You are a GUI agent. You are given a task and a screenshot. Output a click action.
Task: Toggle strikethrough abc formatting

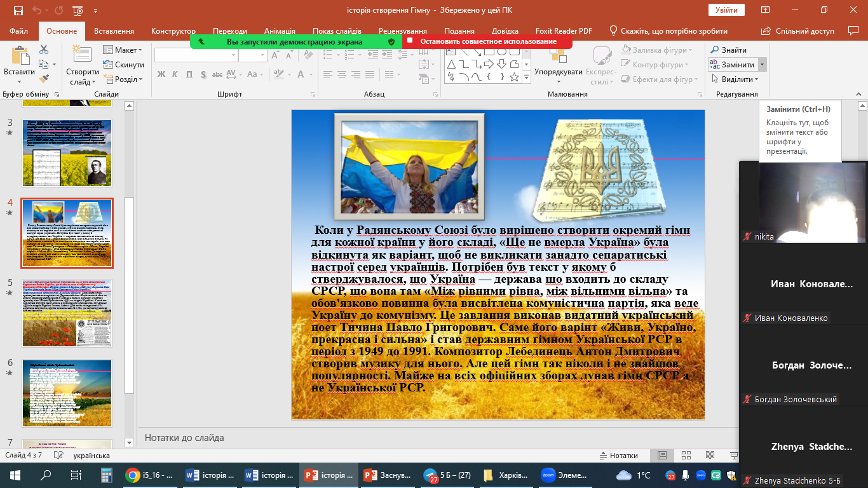click(217, 74)
